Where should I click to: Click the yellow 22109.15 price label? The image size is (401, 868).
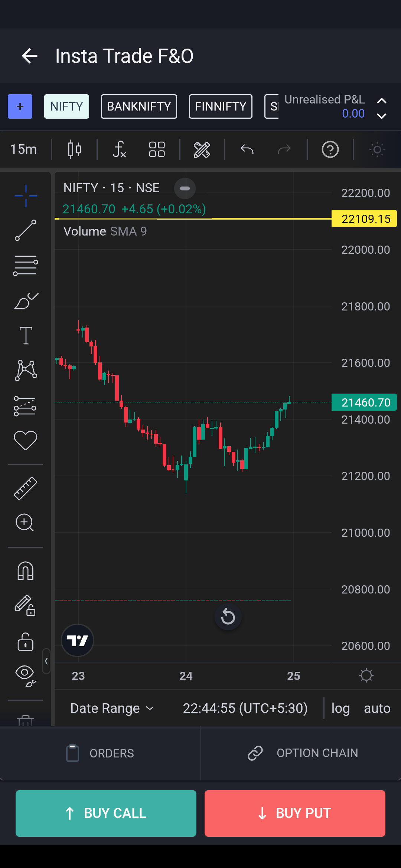tap(364, 219)
